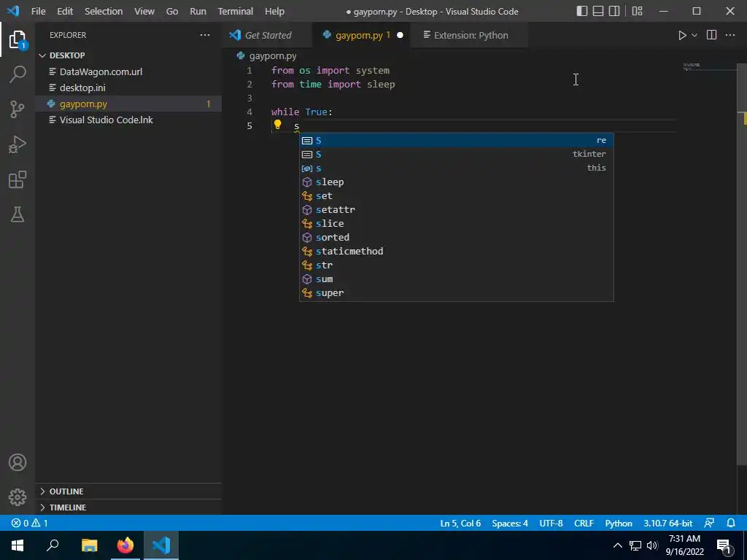Select Python interpreter 3.10.7 64-bit
This screenshot has height=560, width=747.
(668, 523)
